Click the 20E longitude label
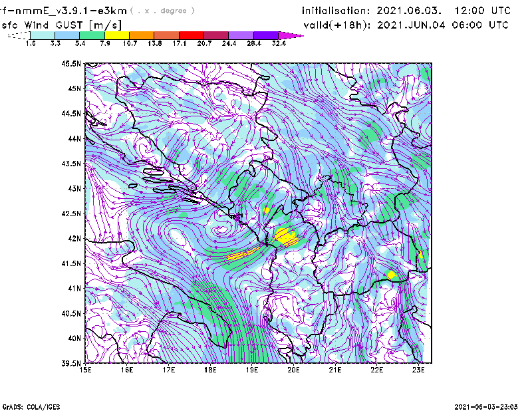This screenshot has width=532, height=411. tap(293, 370)
